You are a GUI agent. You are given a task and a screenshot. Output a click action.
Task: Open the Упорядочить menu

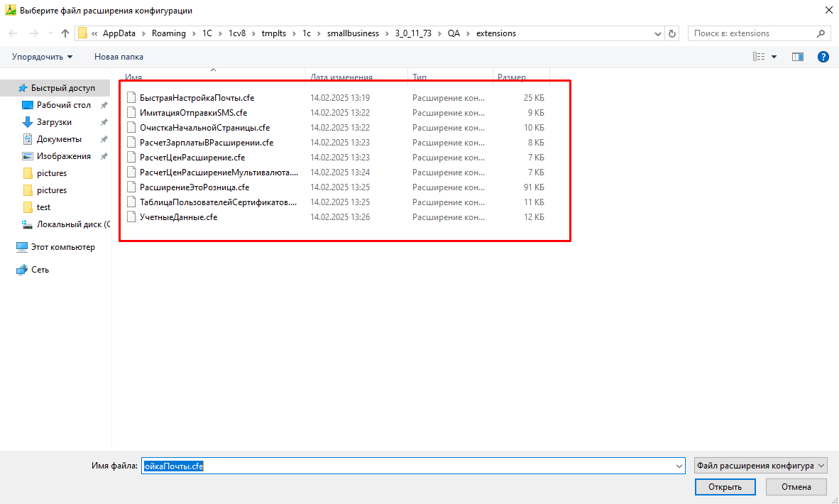point(43,57)
